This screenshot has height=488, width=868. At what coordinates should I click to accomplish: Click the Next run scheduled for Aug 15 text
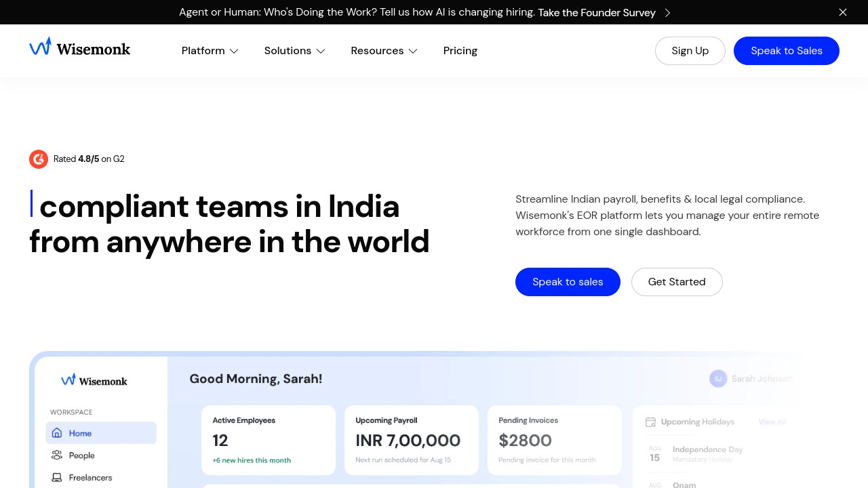pos(403,460)
